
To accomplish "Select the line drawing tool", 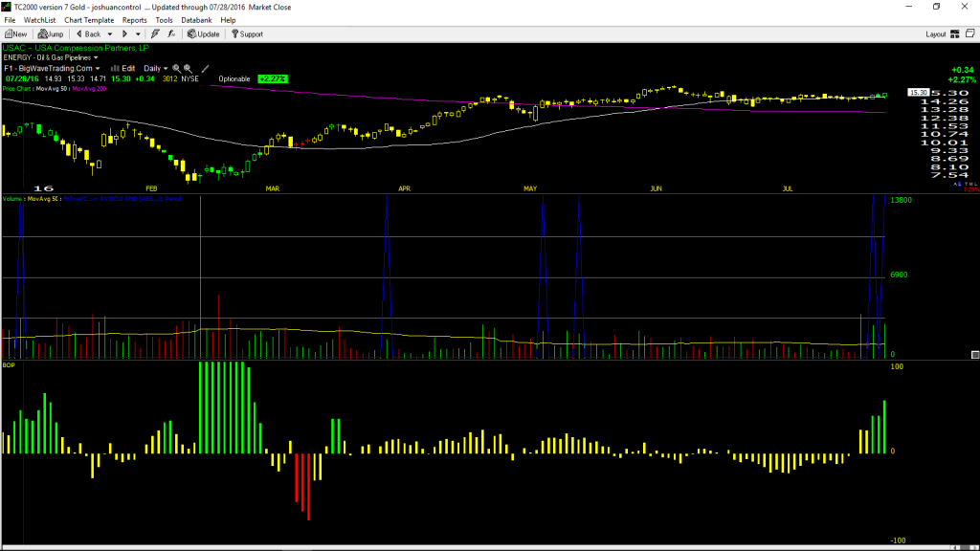I will click(205, 69).
